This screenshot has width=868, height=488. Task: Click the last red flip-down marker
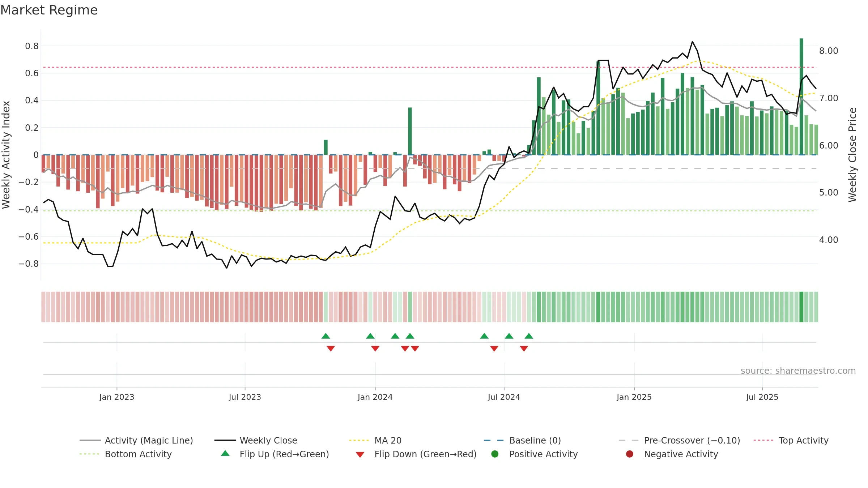coord(524,348)
